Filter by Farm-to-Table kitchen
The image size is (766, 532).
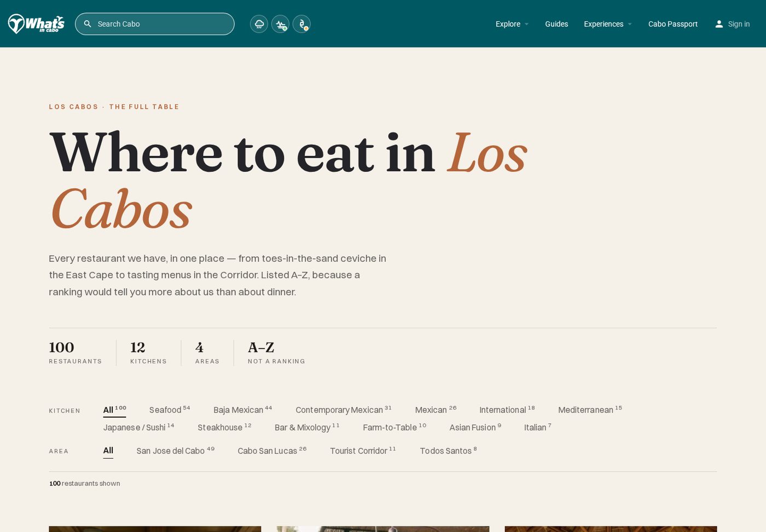[394, 427]
